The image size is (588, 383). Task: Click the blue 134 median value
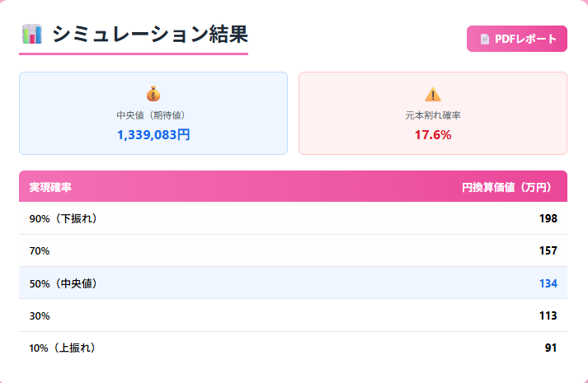(548, 283)
